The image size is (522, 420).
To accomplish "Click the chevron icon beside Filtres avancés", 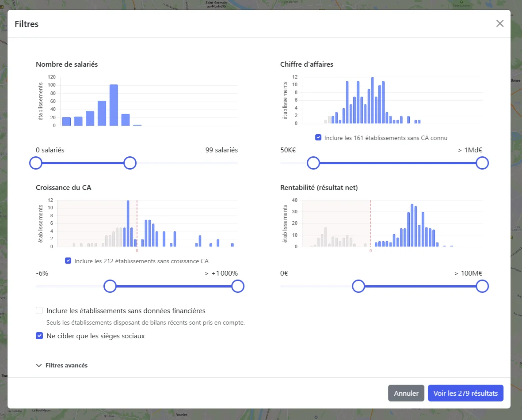I will (x=39, y=365).
